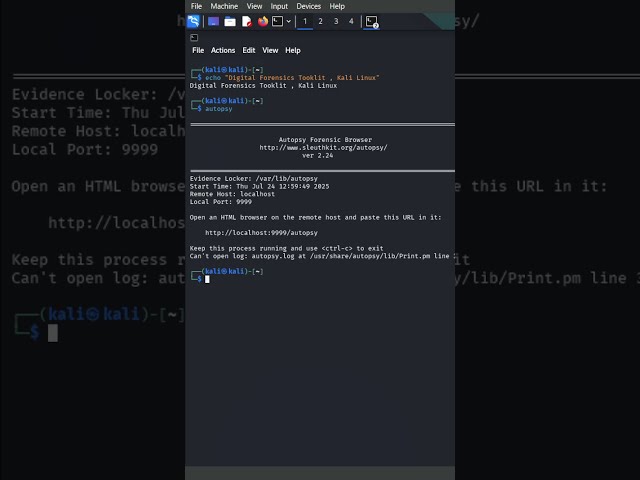The height and width of the screenshot is (480, 640).
Task: Open terminal emulator launcher in panel
Action: tap(278, 21)
